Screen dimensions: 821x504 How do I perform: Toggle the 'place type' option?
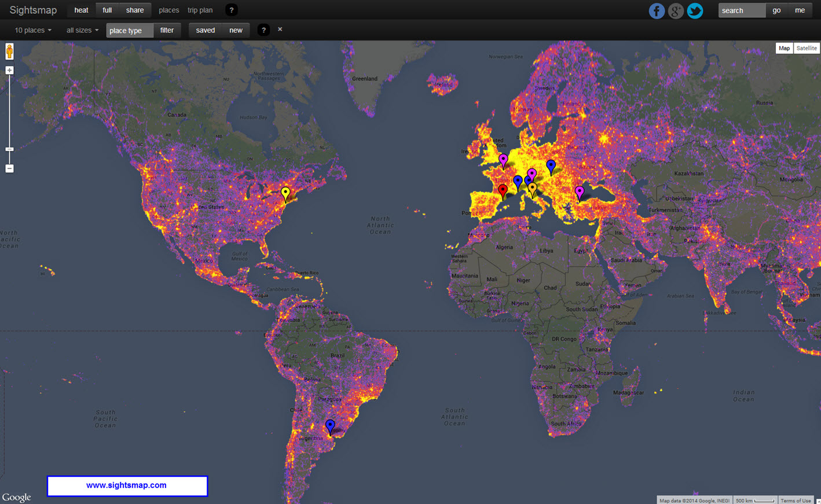point(130,30)
